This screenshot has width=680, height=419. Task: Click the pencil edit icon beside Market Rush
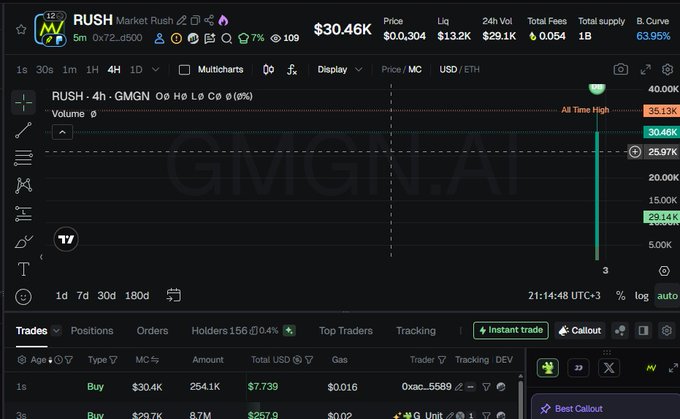(182, 20)
